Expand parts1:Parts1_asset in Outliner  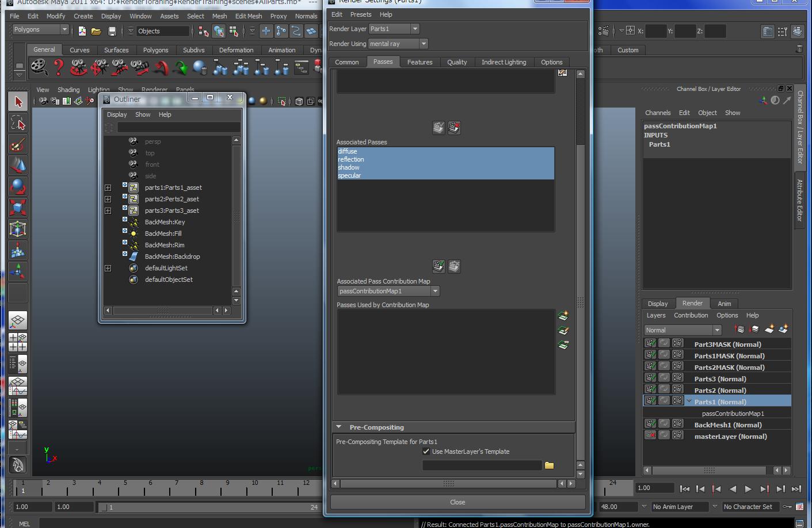(x=108, y=188)
